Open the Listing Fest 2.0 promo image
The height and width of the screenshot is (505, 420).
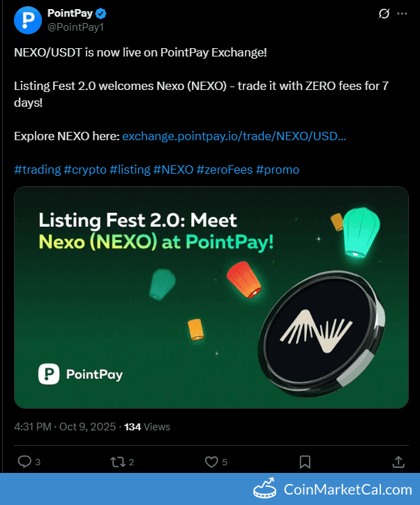click(211, 297)
